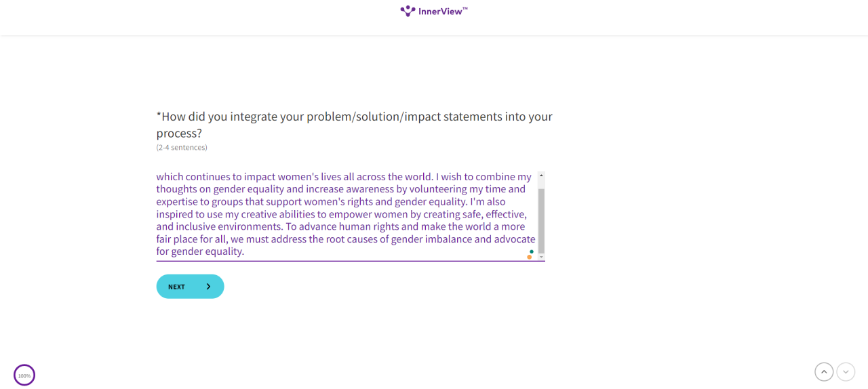
Task: Click the "(2-4 sentences)" hint text
Action: (182, 147)
